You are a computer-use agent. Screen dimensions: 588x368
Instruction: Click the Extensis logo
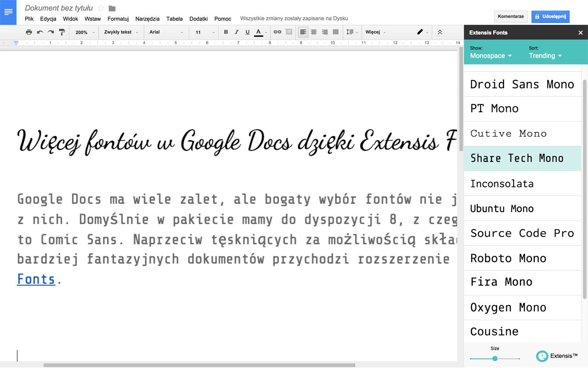coord(557,356)
